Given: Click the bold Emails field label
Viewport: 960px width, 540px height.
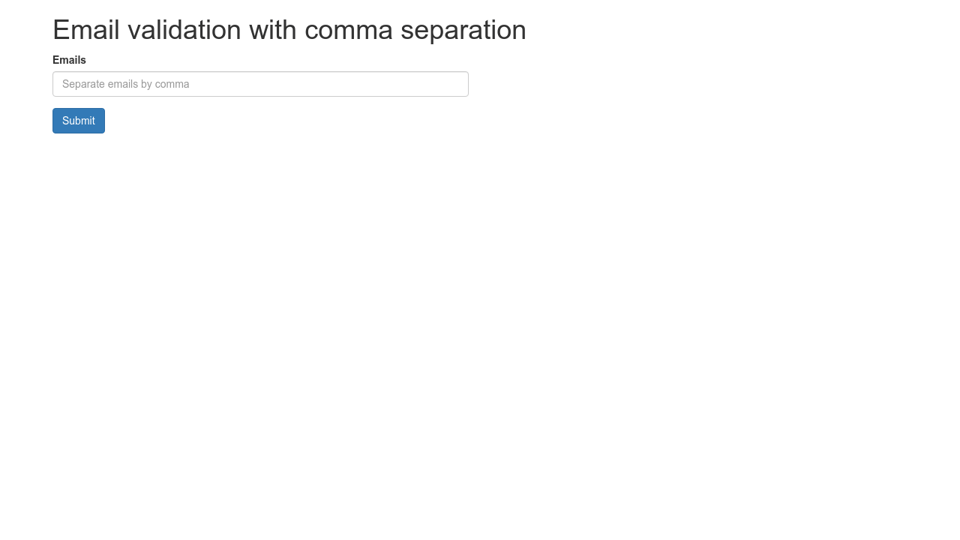Looking at the screenshot, I should (x=69, y=60).
